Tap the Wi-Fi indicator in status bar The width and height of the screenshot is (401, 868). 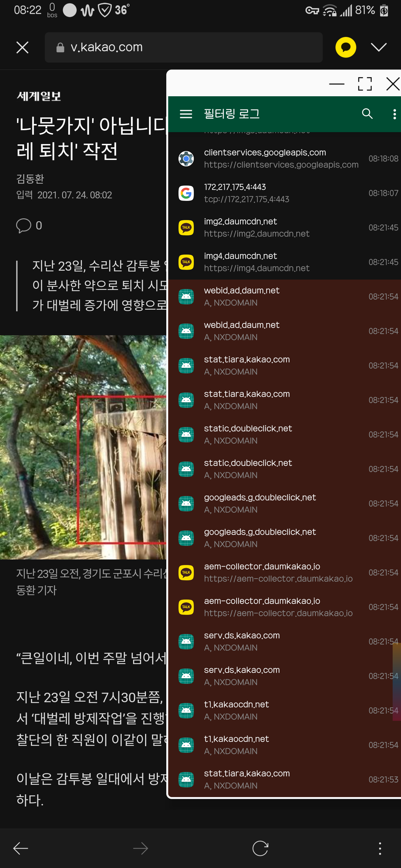(329, 11)
